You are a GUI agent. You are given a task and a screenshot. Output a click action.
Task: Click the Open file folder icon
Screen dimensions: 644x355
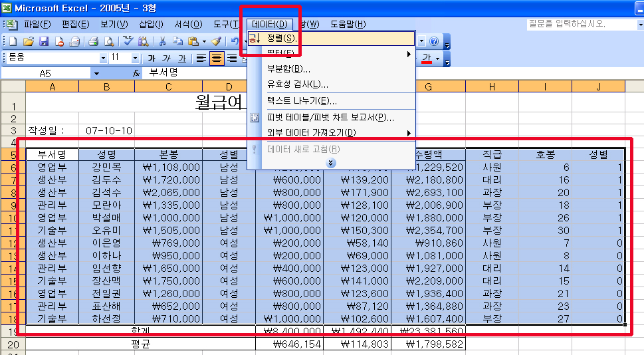(x=29, y=41)
